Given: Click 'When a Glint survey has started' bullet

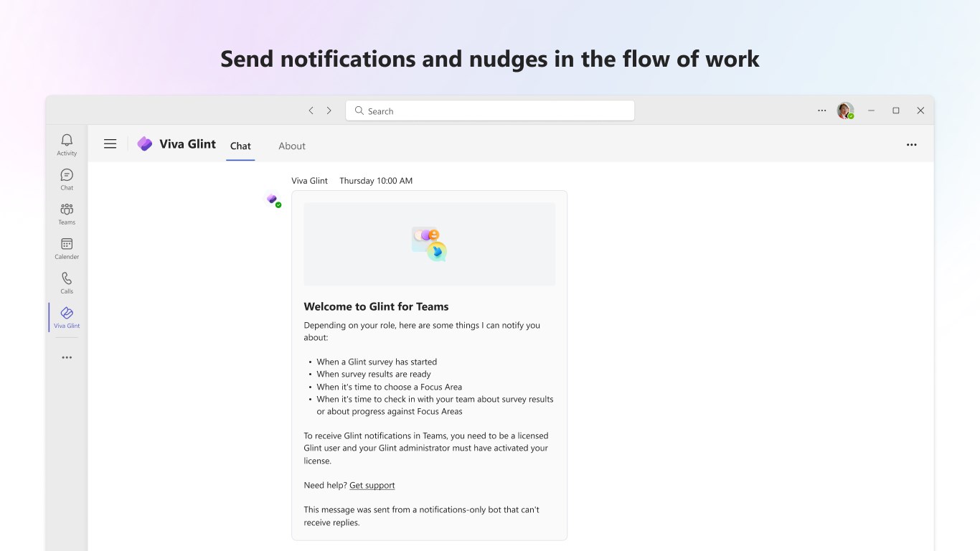Looking at the screenshot, I should click(x=377, y=362).
